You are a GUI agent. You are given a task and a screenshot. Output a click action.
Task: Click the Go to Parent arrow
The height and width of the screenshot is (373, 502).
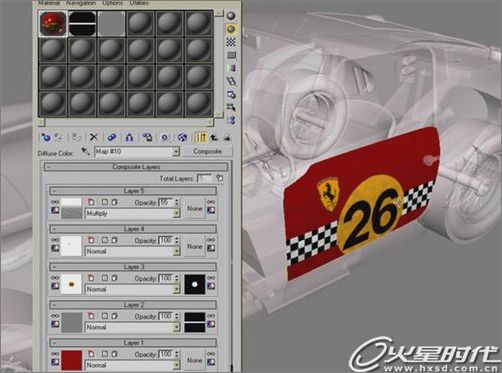[x=214, y=137]
